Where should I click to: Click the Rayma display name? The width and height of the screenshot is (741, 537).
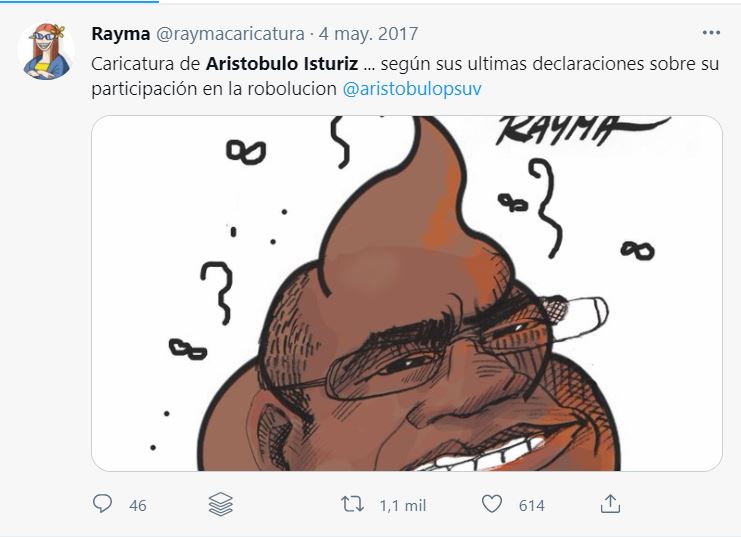tap(121, 34)
